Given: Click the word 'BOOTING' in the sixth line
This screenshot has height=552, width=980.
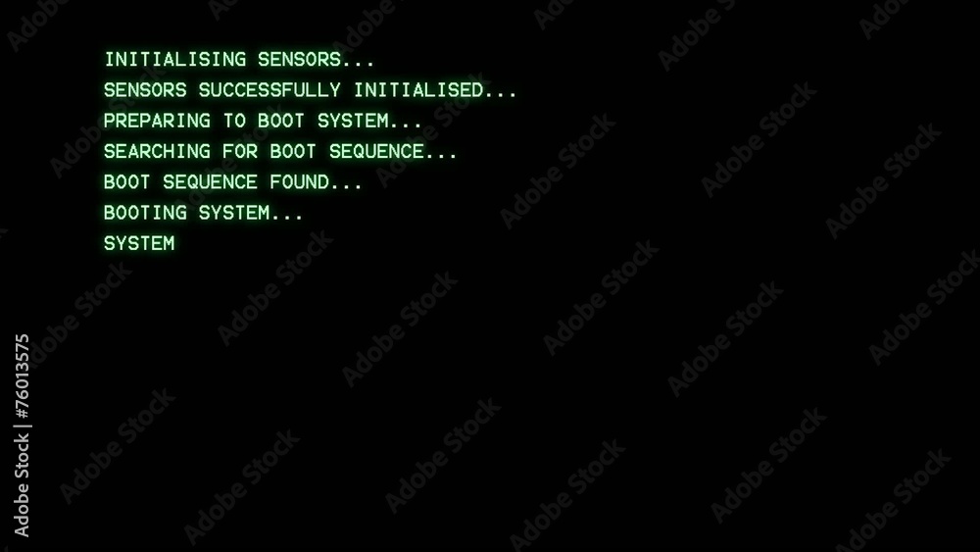Looking at the screenshot, I should pyautogui.click(x=145, y=213).
